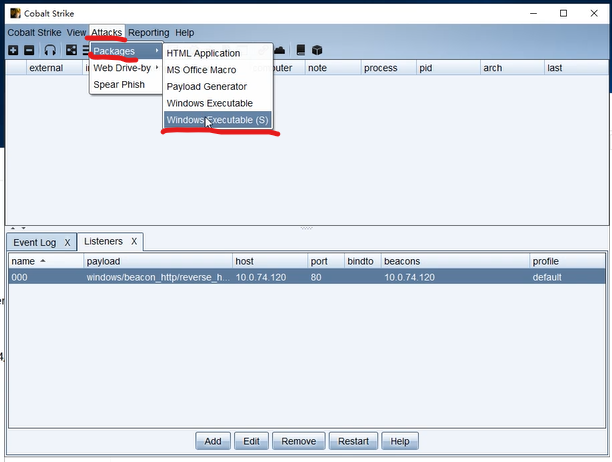Close the Event Log tab
612x462 pixels.
click(x=67, y=243)
